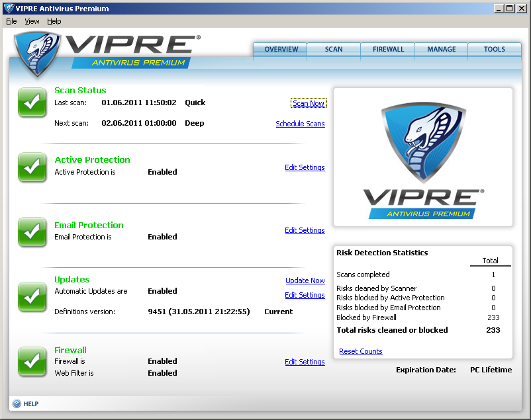Open the Help menu in menu bar

(54, 21)
